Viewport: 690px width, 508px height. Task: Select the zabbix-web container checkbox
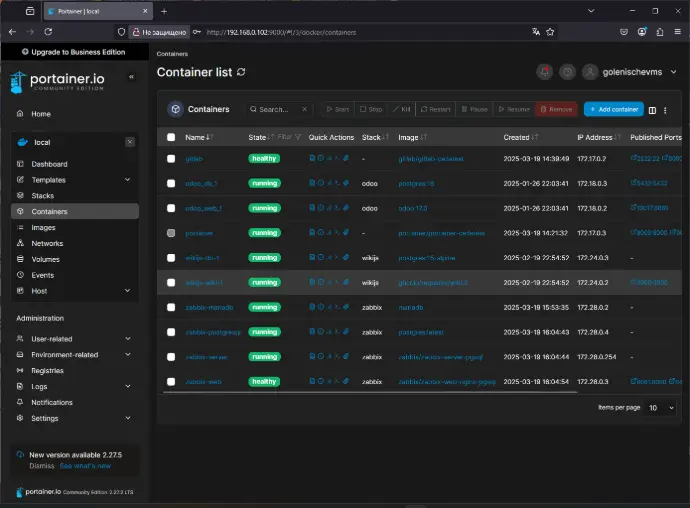(171, 381)
